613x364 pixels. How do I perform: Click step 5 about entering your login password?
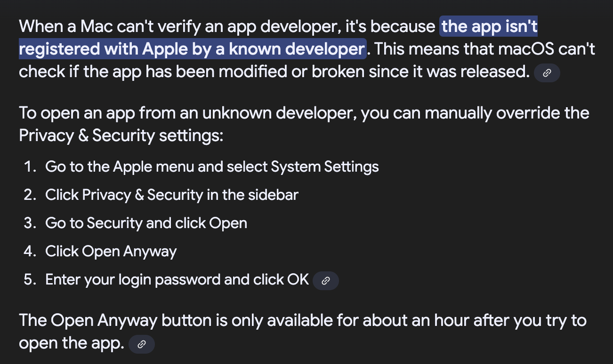point(177,279)
